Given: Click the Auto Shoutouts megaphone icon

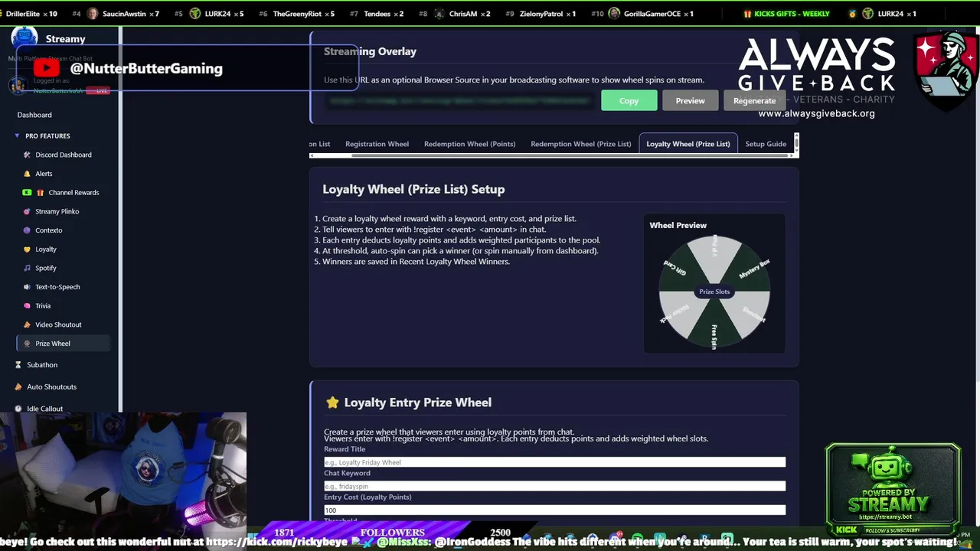Looking at the screenshot, I should pos(18,386).
